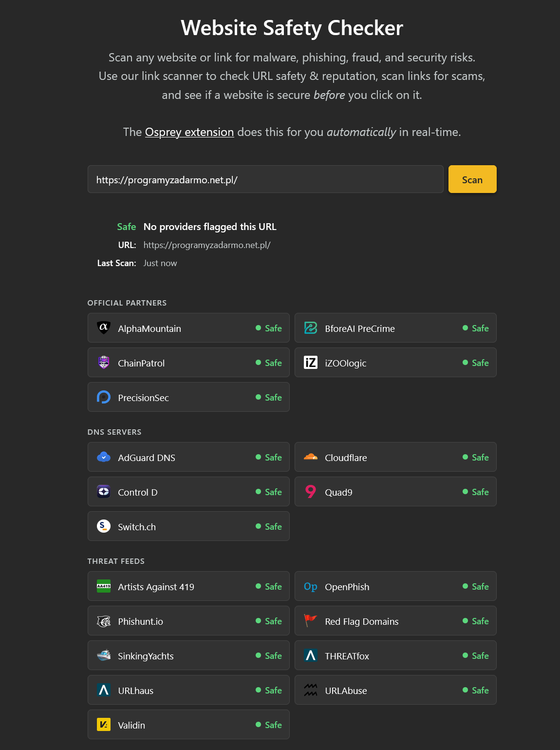Click the Validin yellow V icon

pos(104,725)
